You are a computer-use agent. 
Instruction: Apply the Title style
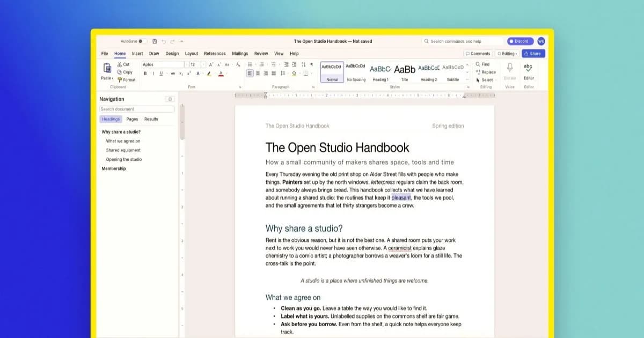[405, 72]
